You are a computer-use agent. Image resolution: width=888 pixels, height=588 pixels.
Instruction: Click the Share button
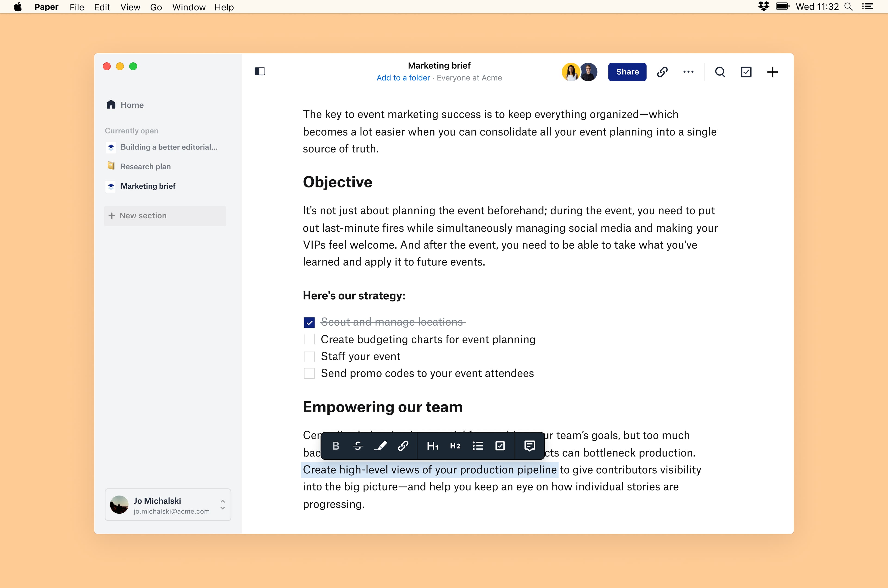coord(627,72)
